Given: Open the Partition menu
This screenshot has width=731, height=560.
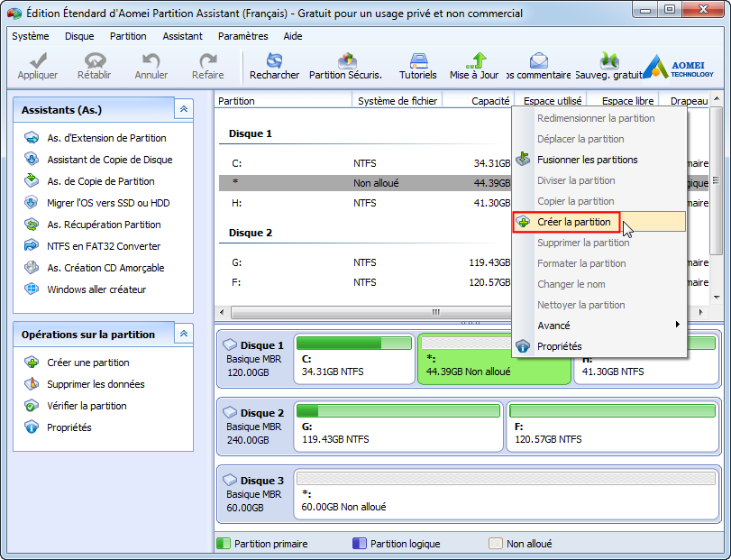Looking at the screenshot, I should (128, 36).
